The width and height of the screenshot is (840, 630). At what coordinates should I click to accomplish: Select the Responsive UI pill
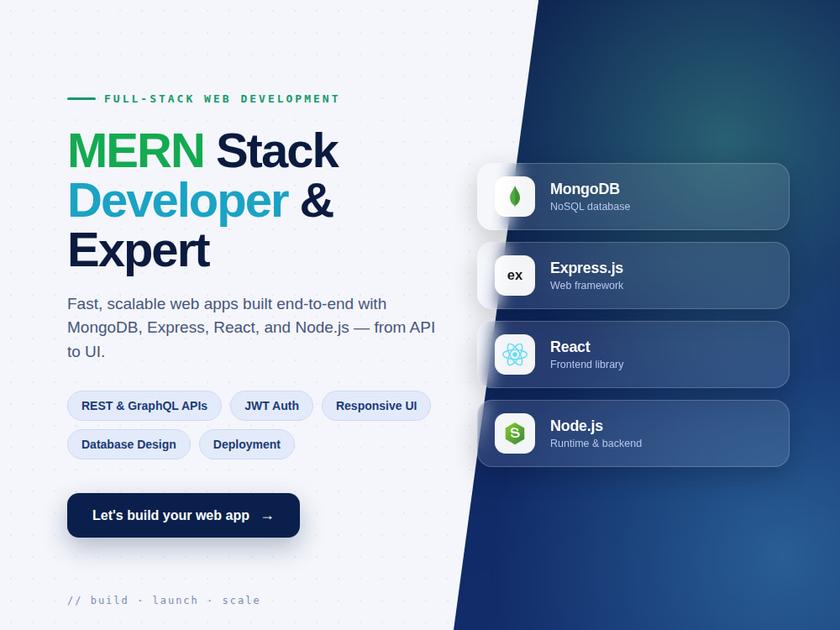(x=376, y=406)
